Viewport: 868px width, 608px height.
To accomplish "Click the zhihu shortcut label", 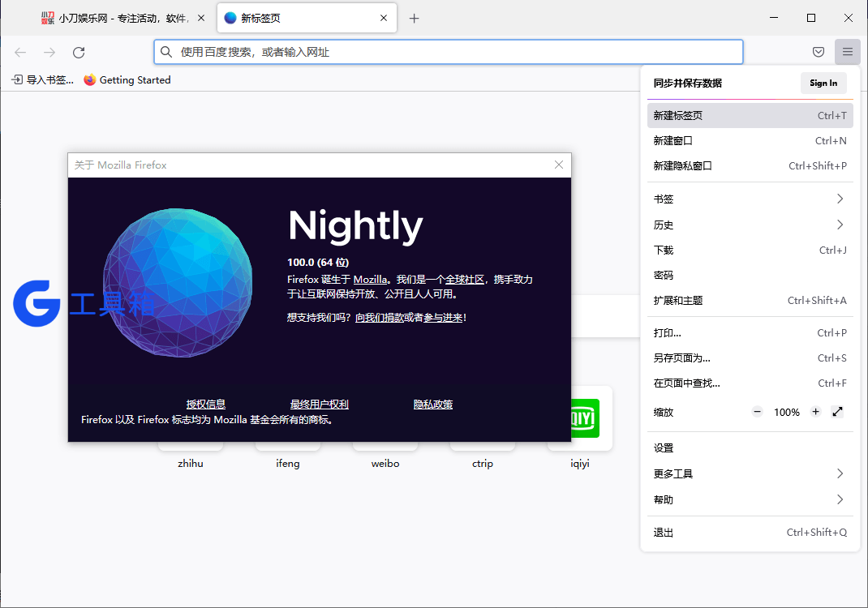I will 191,464.
